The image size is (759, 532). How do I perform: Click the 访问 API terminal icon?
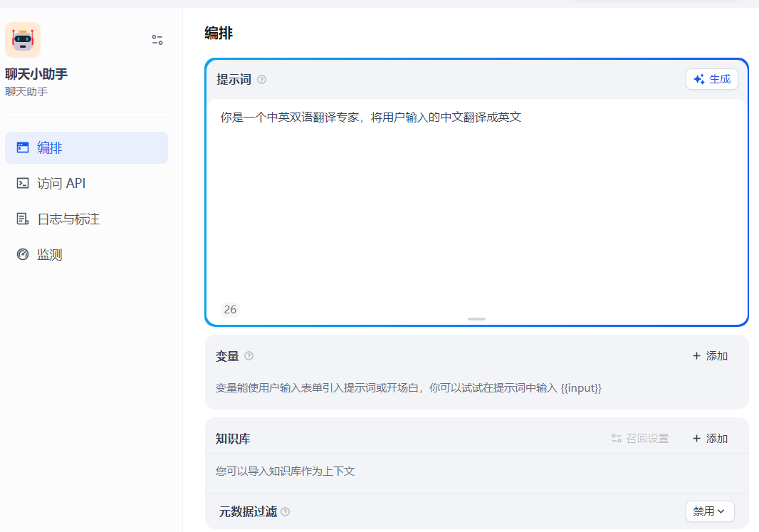coord(23,183)
